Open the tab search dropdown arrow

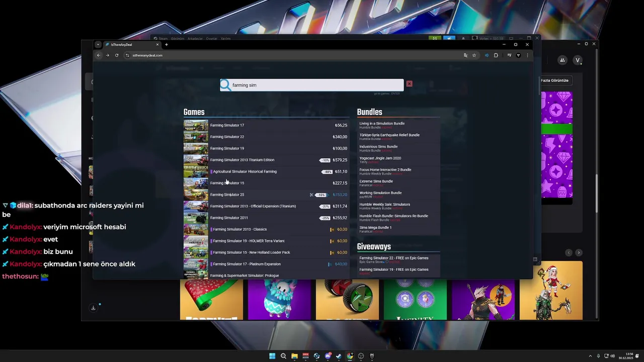pyautogui.click(x=98, y=44)
